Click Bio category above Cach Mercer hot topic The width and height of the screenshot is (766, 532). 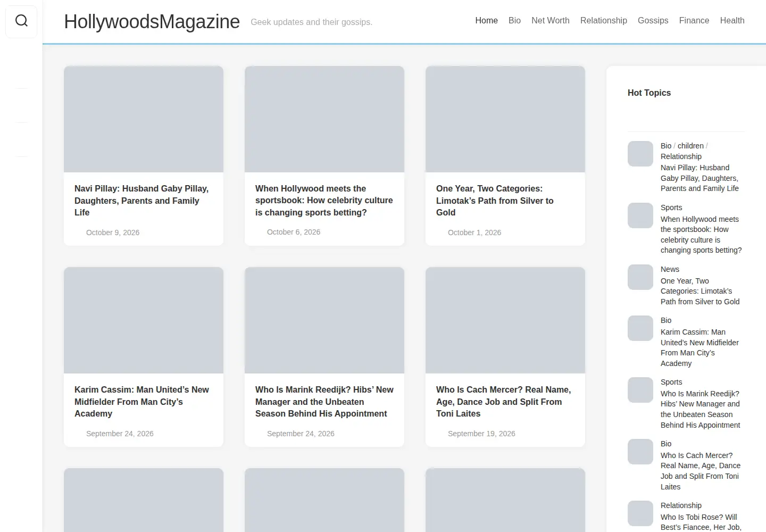(x=666, y=444)
